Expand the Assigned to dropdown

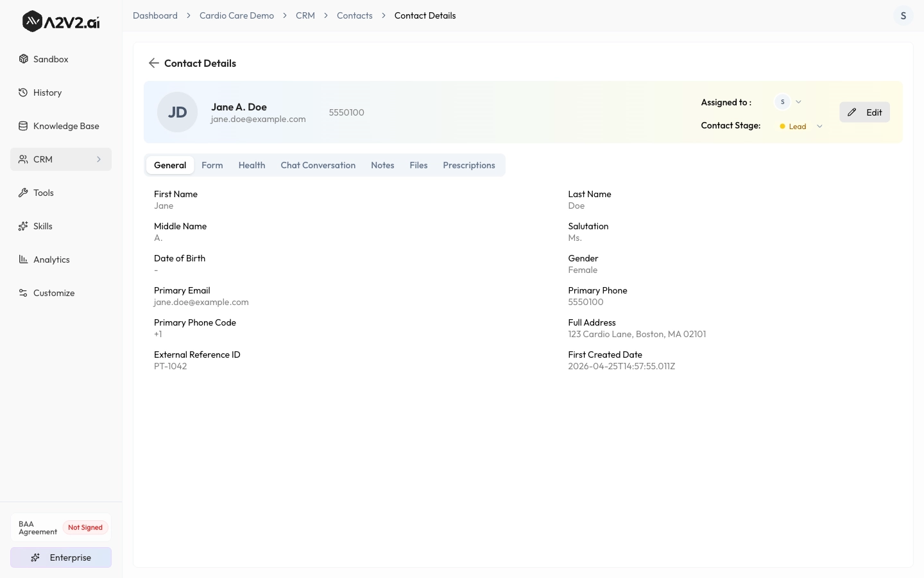[798, 102]
